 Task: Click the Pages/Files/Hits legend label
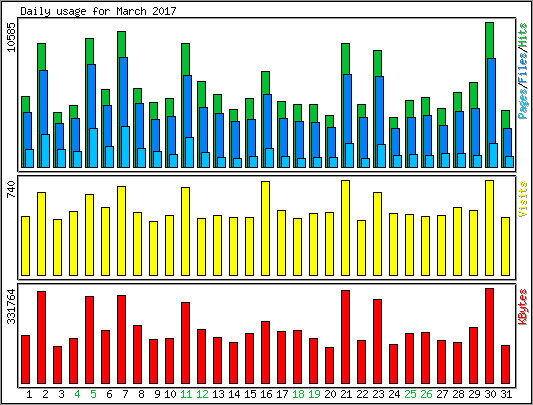pyautogui.click(x=523, y=71)
